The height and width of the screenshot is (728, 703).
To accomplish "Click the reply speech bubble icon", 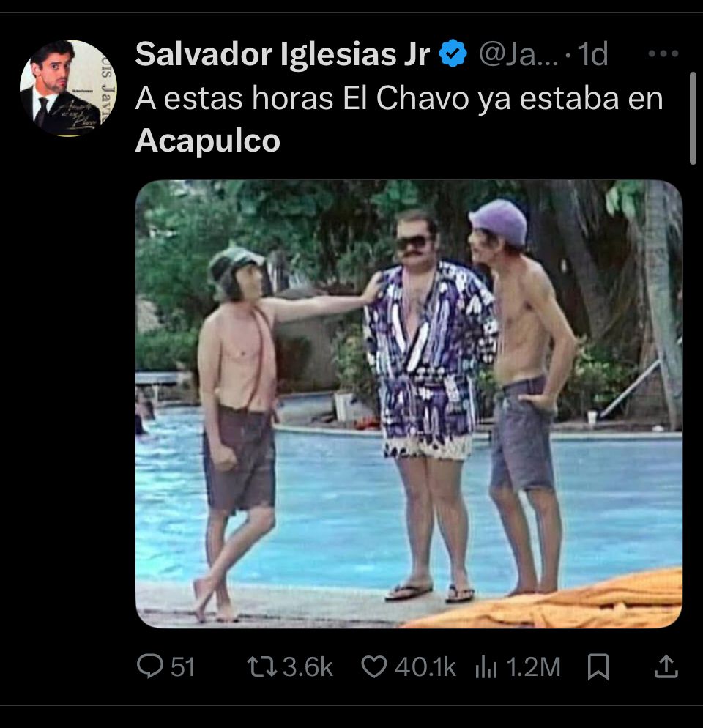I will point(150,666).
